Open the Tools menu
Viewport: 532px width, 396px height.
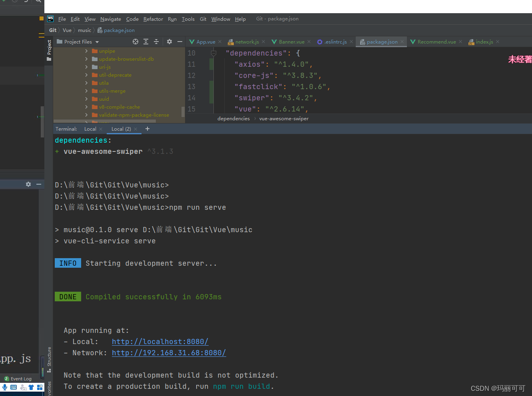[188, 19]
